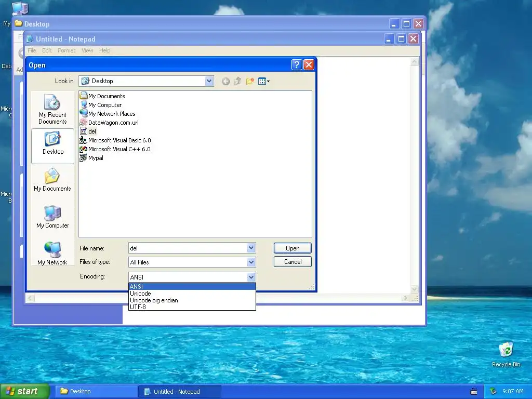The image size is (532, 399).
Task: Select the Mypal shortcut in list
Action: pos(91,158)
